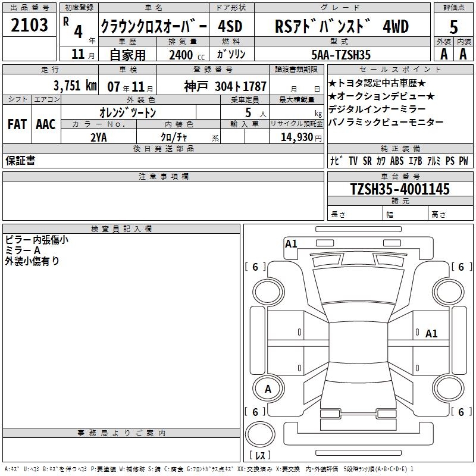Click PW equipment code
The image size is (476, 476).
(464, 161)
